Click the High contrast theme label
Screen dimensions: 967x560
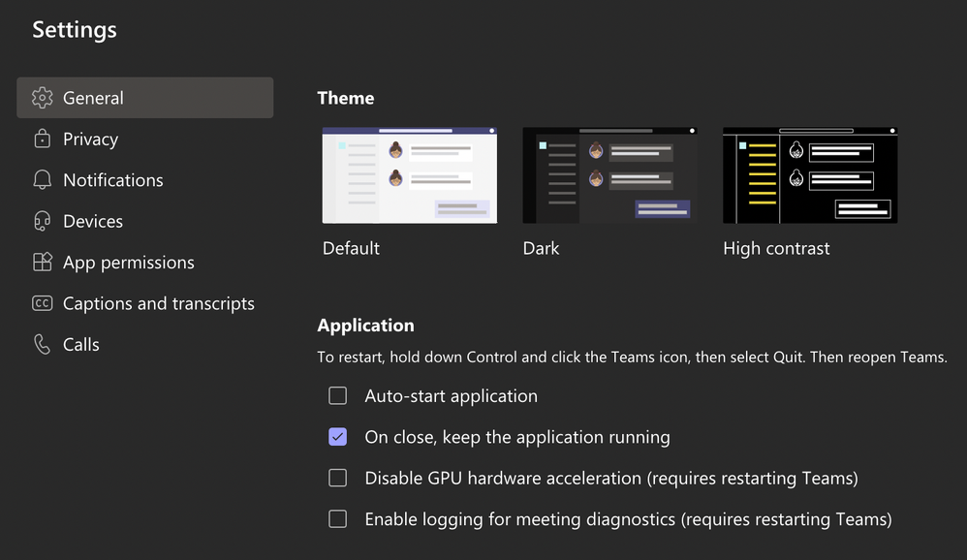(x=776, y=249)
